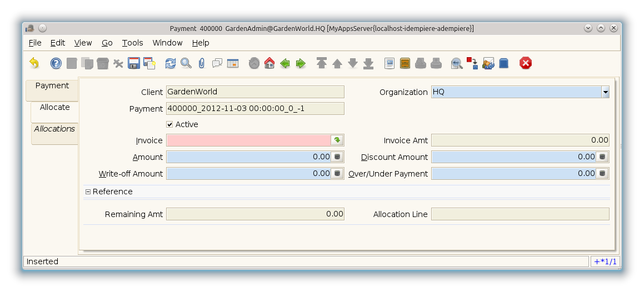Click the Attachment paperclip icon
This screenshot has width=644, height=292.
[202, 63]
